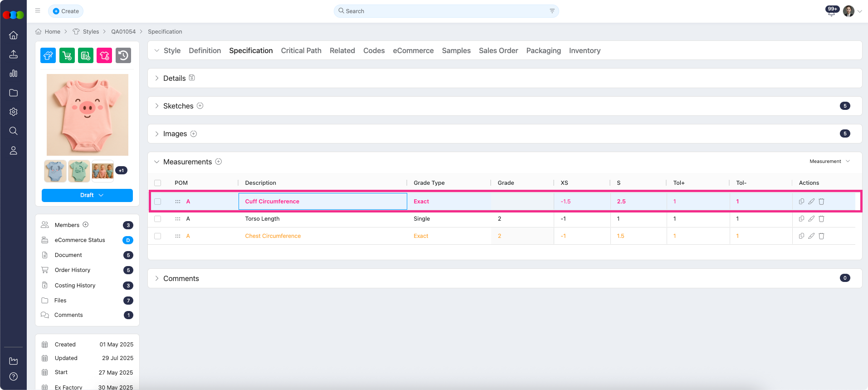
Task: Copy the Cuff Circumference row
Action: (801, 202)
